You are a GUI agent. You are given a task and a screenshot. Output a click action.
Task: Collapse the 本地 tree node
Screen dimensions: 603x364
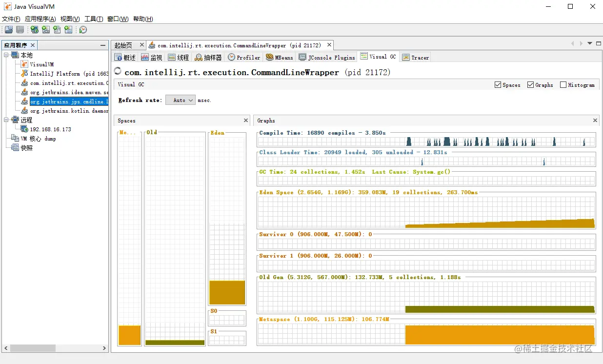(x=6, y=55)
